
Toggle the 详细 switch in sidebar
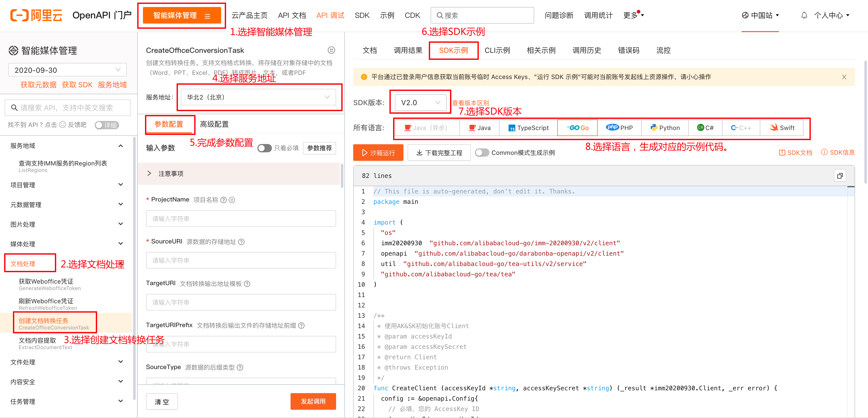pos(107,125)
